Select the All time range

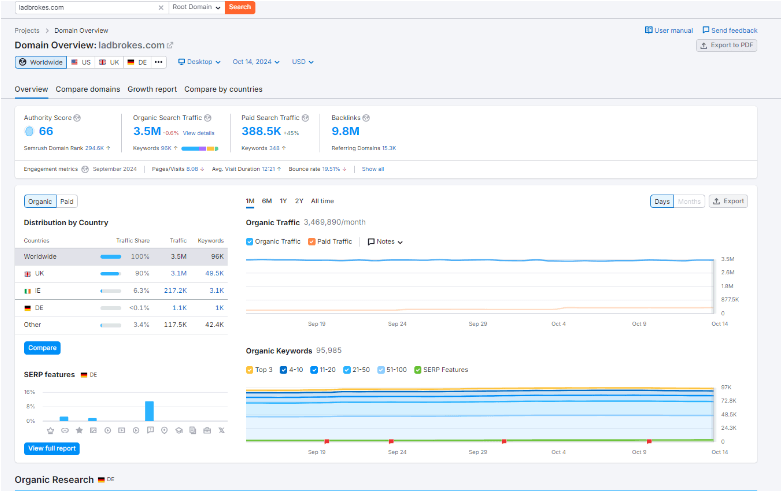click(x=322, y=201)
